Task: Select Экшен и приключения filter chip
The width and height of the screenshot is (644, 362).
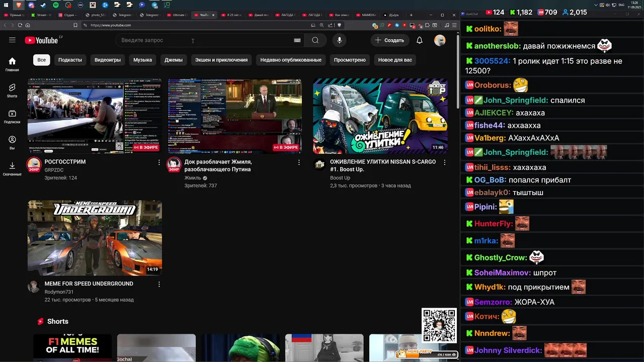Action: (x=221, y=60)
